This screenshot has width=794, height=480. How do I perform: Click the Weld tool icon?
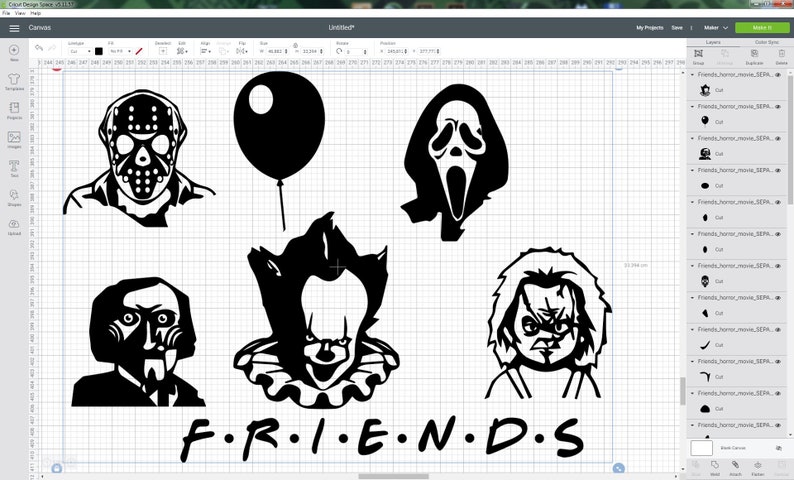tap(714, 465)
